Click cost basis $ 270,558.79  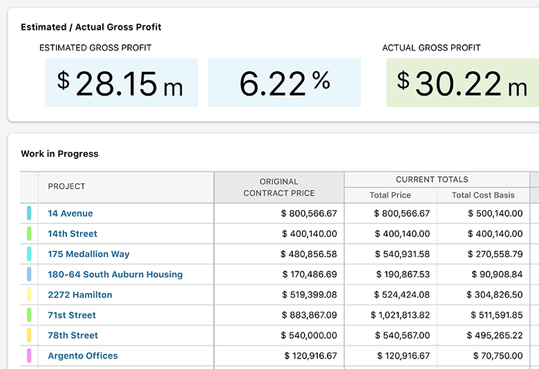point(495,254)
